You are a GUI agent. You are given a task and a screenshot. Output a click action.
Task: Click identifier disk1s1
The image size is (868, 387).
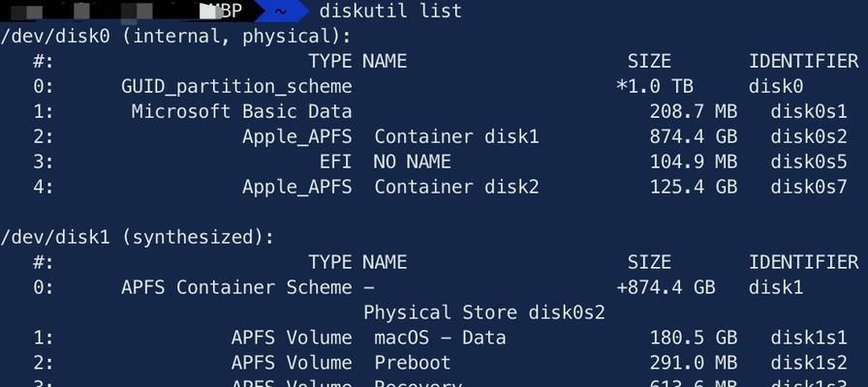pyautogui.click(x=809, y=338)
